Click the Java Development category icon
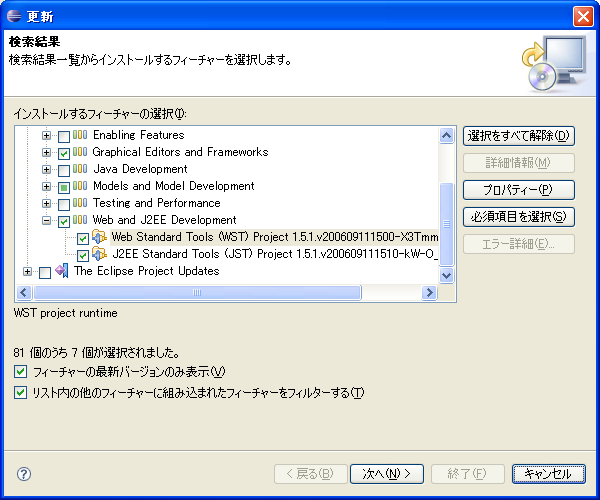This screenshot has height=500, width=600. tap(81, 170)
